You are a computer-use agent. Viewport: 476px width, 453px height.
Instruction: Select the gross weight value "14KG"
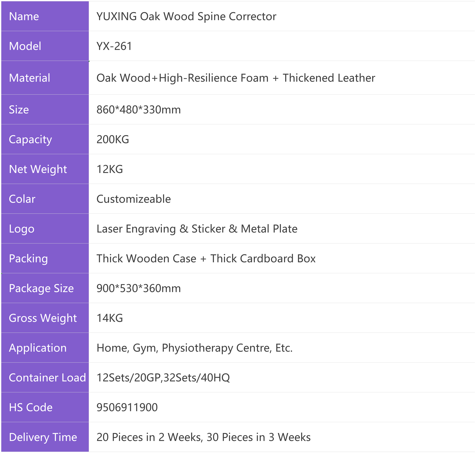click(x=110, y=318)
